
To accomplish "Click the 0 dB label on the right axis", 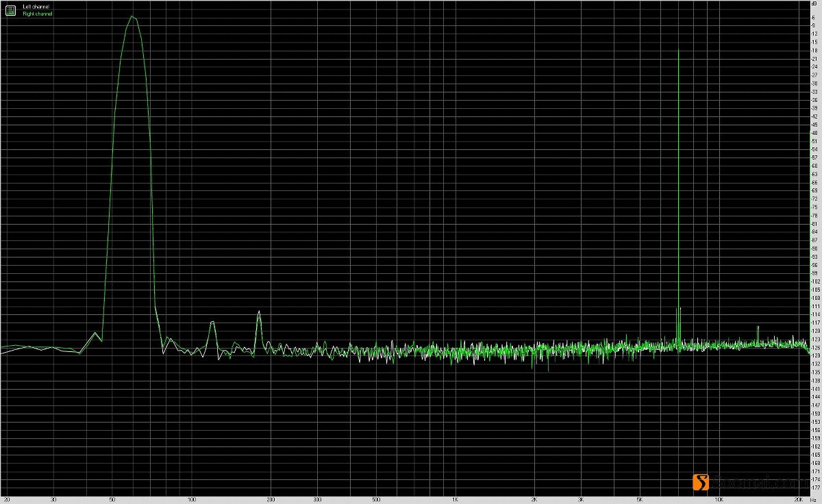I will (x=814, y=4).
